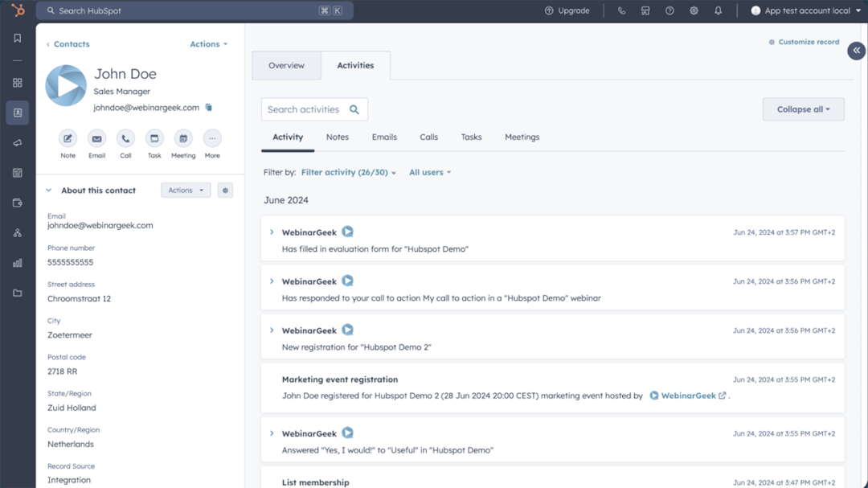Open the All users filter dropdown
Image resolution: width=868 pixels, height=488 pixels.
[430, 172]
